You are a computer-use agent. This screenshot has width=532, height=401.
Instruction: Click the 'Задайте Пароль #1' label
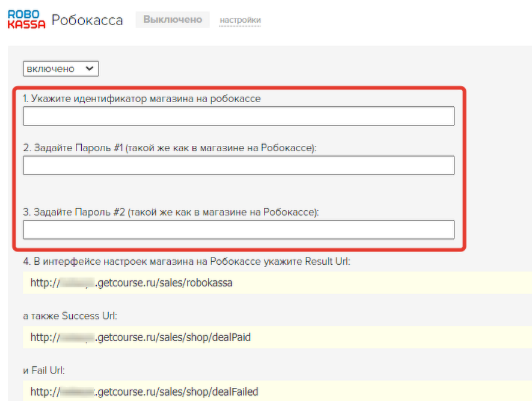tap(170, 148)
